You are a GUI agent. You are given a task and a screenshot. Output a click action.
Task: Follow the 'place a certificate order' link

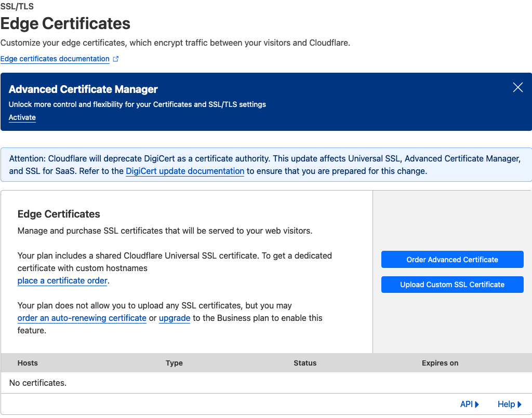click(x=62, y=281)
